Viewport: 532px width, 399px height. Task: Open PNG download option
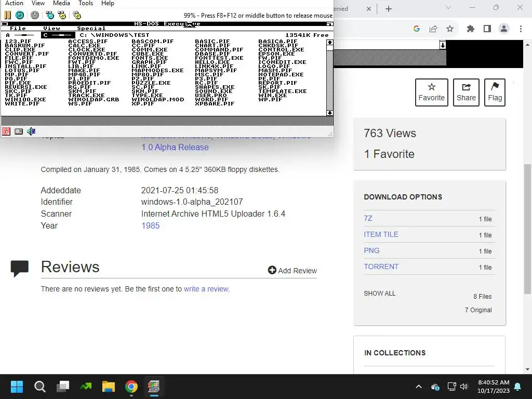(371, 250)
